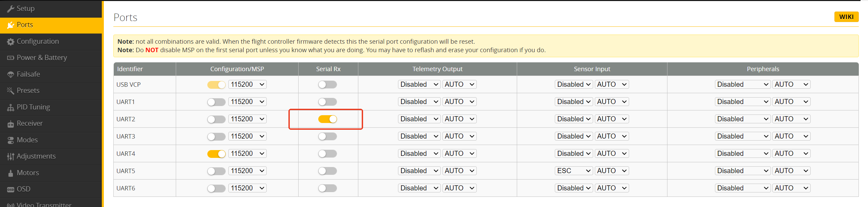Click the Power & Battery icon
The height and width of the screenshot is (207, 868).
(11, 58)
